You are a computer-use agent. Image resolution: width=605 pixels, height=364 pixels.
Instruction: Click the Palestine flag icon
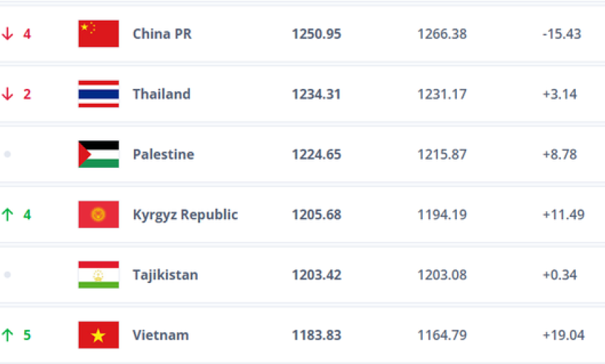98,154
